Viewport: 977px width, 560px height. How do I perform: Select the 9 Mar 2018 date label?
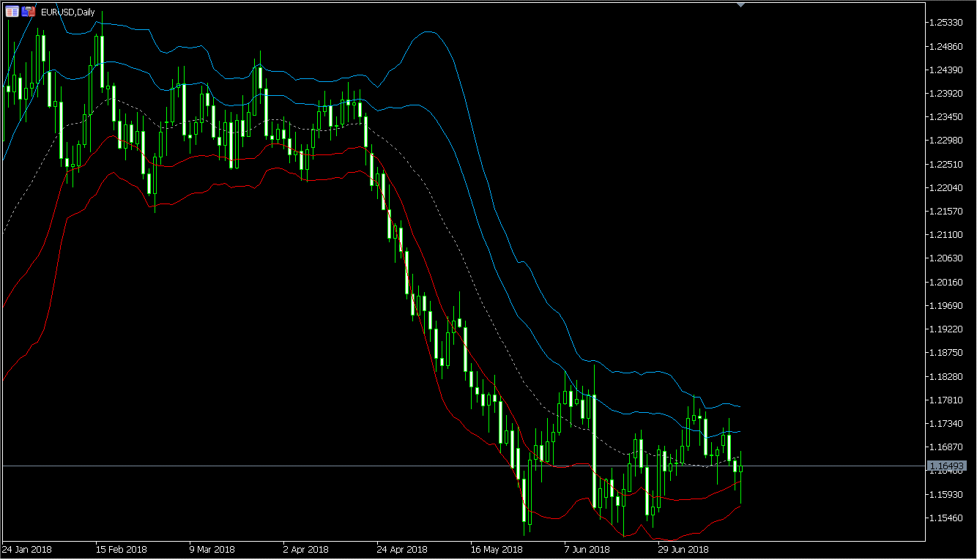pos(212,549)
